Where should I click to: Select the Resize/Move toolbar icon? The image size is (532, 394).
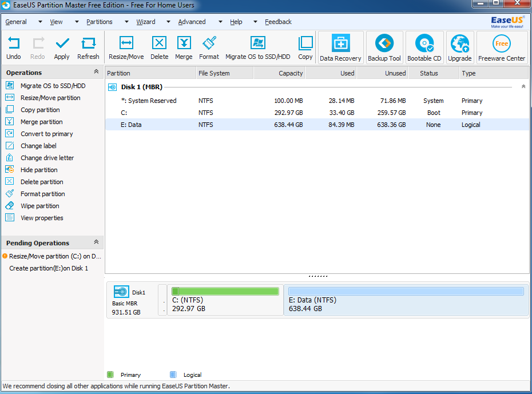pyautogui.click(x=126, y=43)
